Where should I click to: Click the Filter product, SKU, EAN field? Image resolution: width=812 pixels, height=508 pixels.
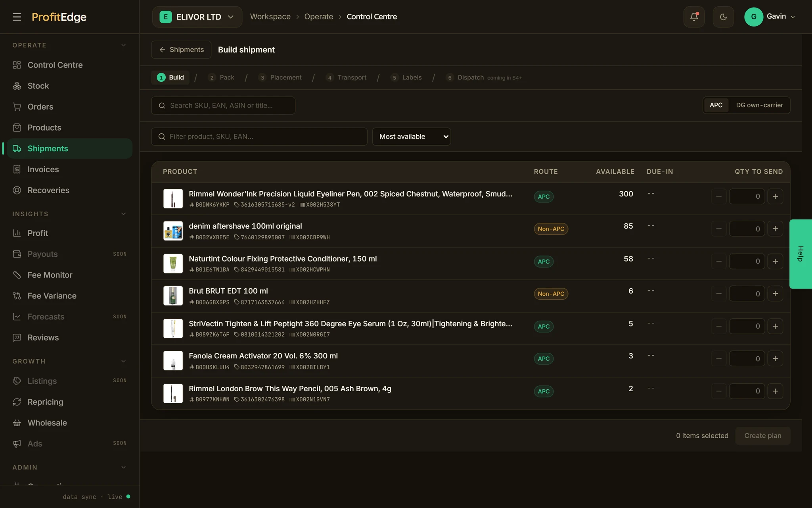click(259, 137)
